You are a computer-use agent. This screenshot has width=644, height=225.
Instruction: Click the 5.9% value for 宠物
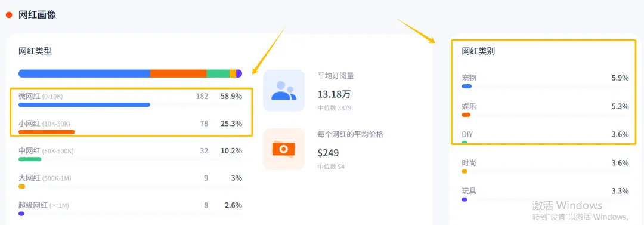point(620,78)
